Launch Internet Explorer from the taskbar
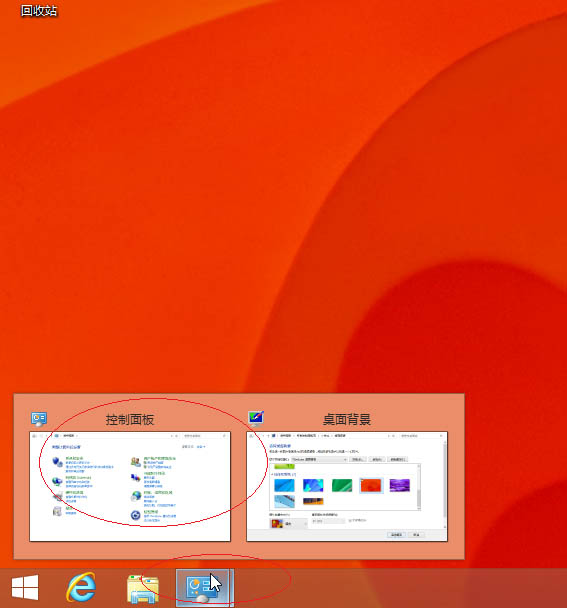 (81, 587)
